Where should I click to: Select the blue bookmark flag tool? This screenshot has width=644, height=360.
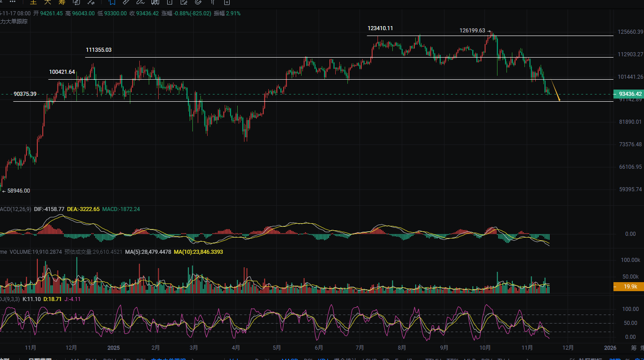[112, 2]
